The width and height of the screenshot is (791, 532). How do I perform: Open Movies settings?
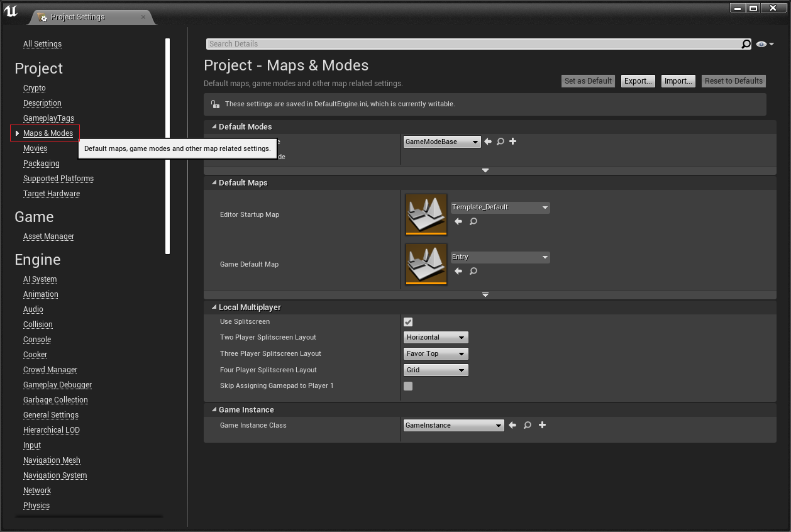click(35, 148)
